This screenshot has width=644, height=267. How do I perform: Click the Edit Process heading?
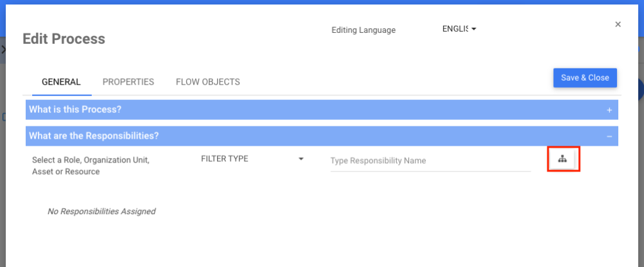64,39
